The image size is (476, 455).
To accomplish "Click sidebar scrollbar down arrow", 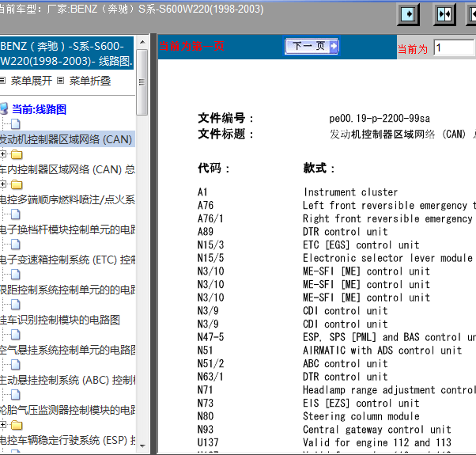I will coord(142,446).
